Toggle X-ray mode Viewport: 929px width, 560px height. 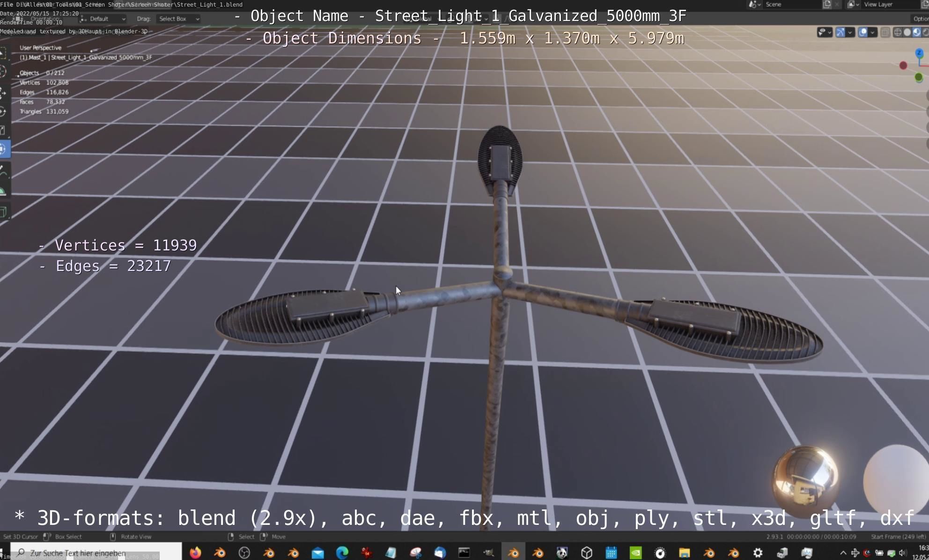pyautogui.click(x=885, y=32)
